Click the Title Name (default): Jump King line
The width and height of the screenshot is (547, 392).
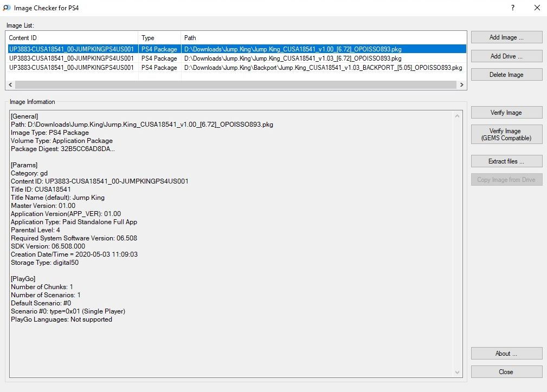[x=57, y=198]
